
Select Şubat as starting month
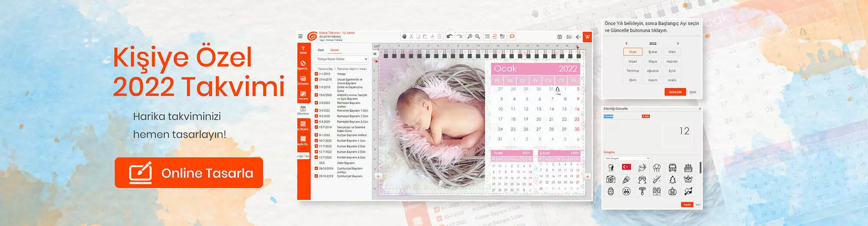pos(653,52)
